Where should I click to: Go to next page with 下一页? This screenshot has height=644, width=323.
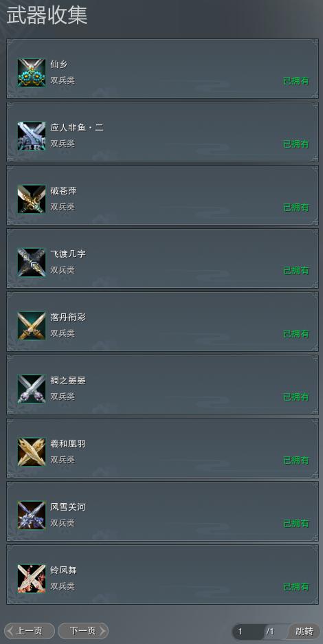pyautogui.click(x=83, y=631)
